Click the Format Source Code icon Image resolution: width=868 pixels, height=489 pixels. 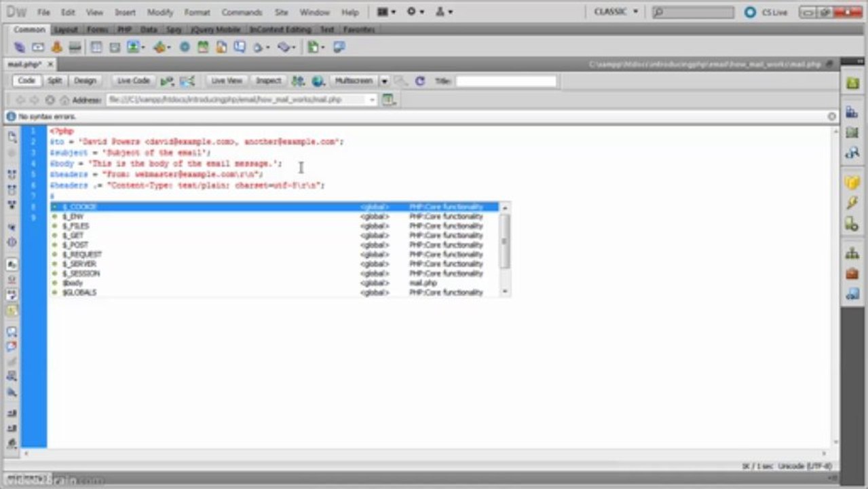12,443
